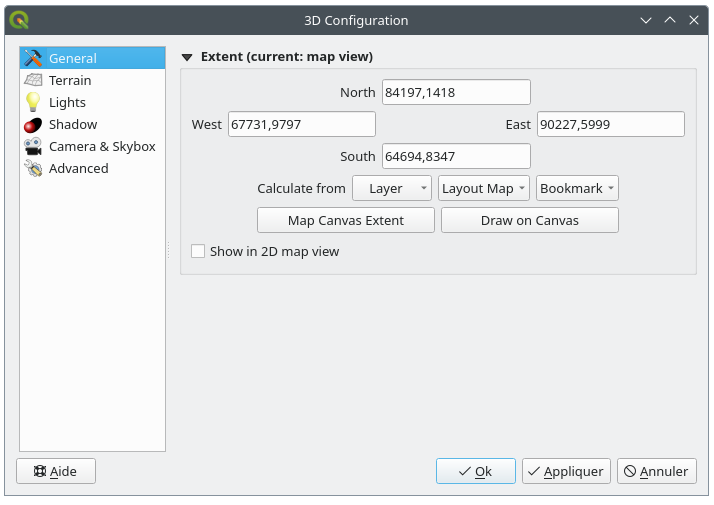Switch to the Lights label
Screen dimensions: 714x505
pos(67,102)
